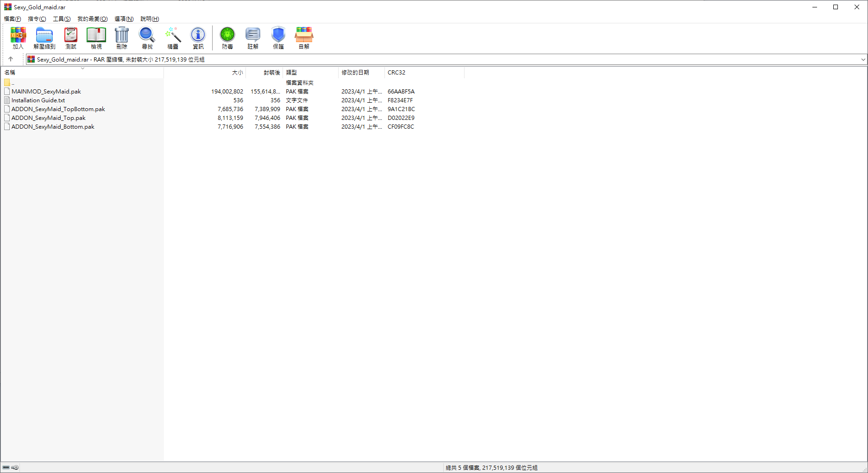Click the 加入 (Add) toolbar icon
Viewport: 868px width, 473px height.
(x=18, y=37)
